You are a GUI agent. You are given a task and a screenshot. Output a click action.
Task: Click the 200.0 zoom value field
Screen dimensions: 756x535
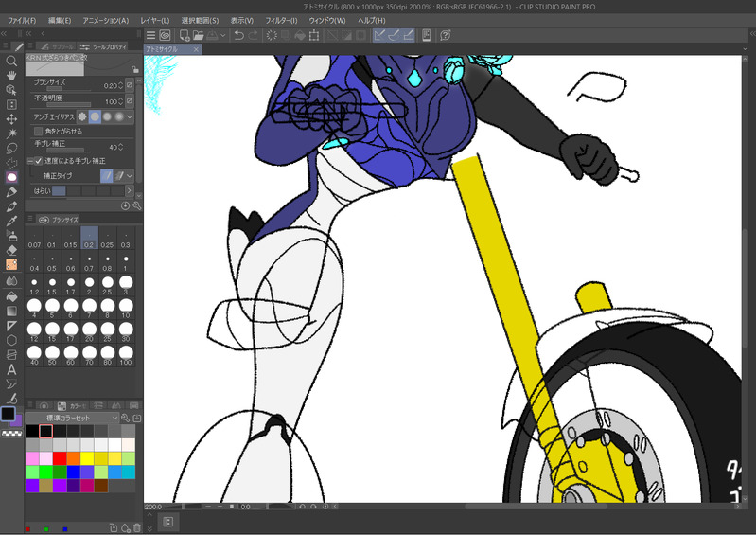click(154, 507)
